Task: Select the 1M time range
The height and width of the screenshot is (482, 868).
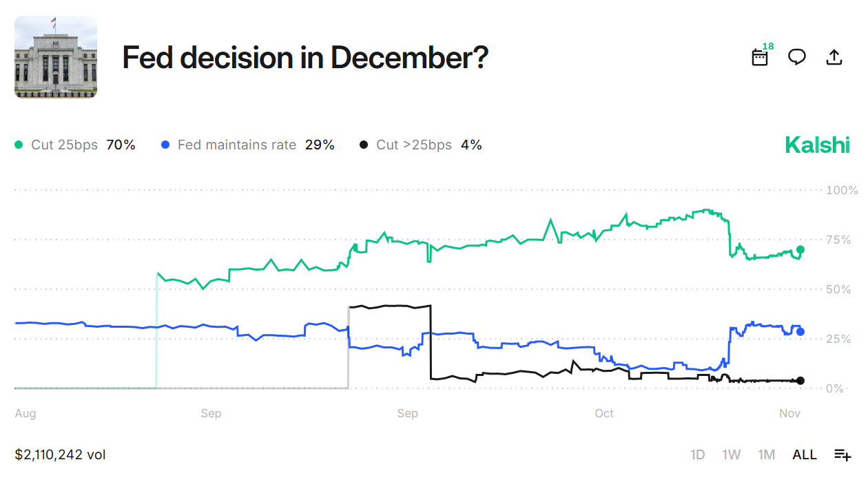Action: [766, 454]
